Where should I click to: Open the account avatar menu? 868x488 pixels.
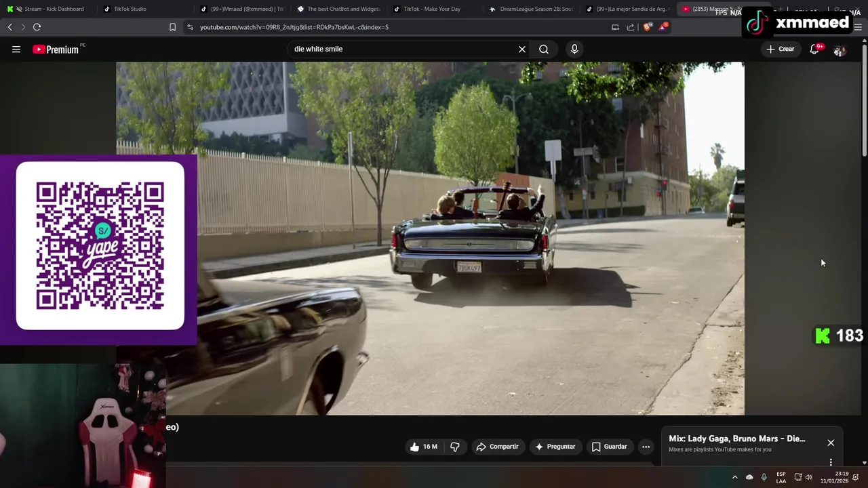[x=840, y=50]
